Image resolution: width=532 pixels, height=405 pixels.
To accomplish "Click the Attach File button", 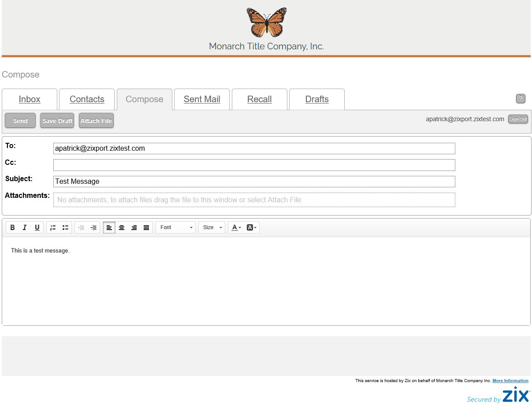I will (96, 121).
